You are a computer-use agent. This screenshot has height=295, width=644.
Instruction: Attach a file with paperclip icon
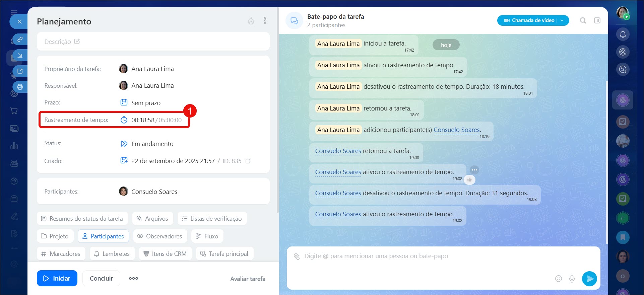[297, 256]
